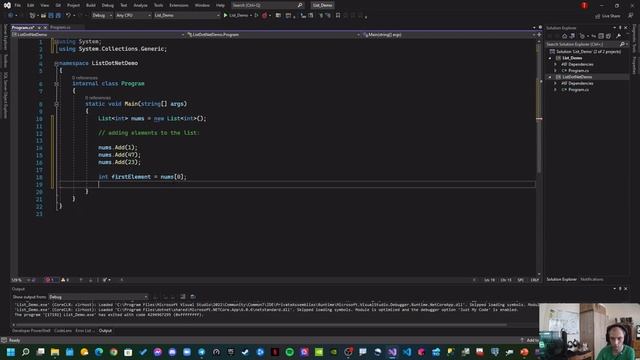Toggle auto-hide pin of the Output panel

pyautogui.click(x=620, y=289)
